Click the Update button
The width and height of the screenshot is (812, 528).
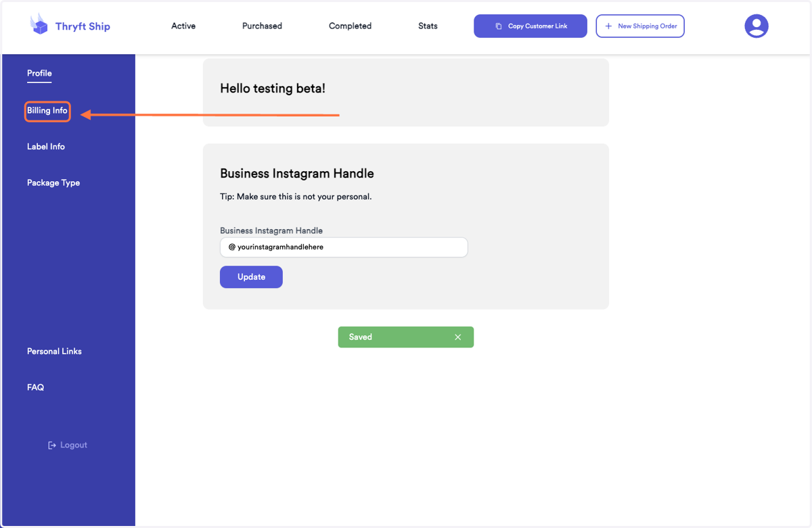(251, 277)
